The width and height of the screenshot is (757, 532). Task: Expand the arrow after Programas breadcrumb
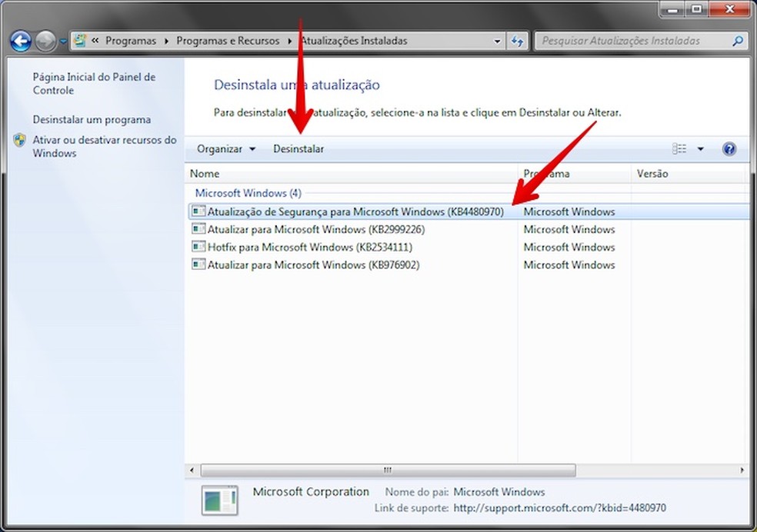pyautogui.click(x=167, y=41)
